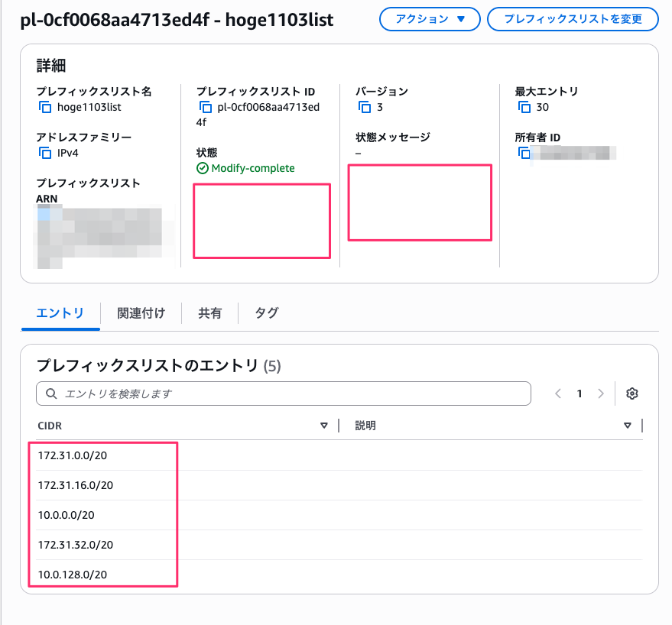672x625 pixels.
Task: Open the CIDR column filter dropdown
Action: click(x=324, y=426)
